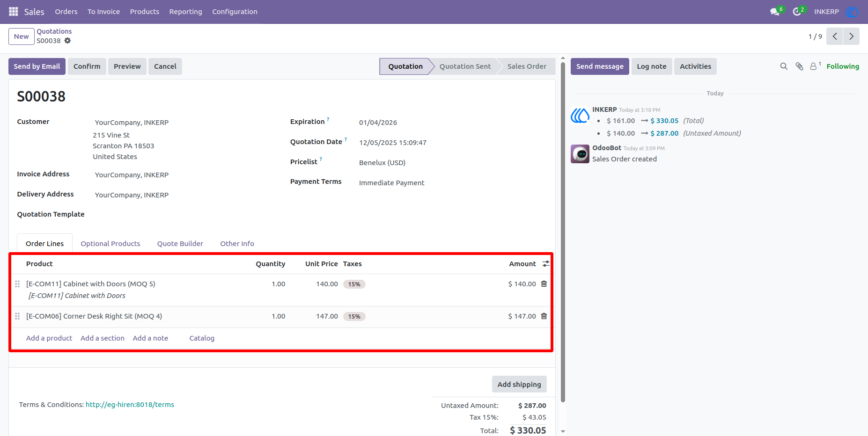Confirm the quotation
Screen dimensions: 868x436
tap(87, 66)
